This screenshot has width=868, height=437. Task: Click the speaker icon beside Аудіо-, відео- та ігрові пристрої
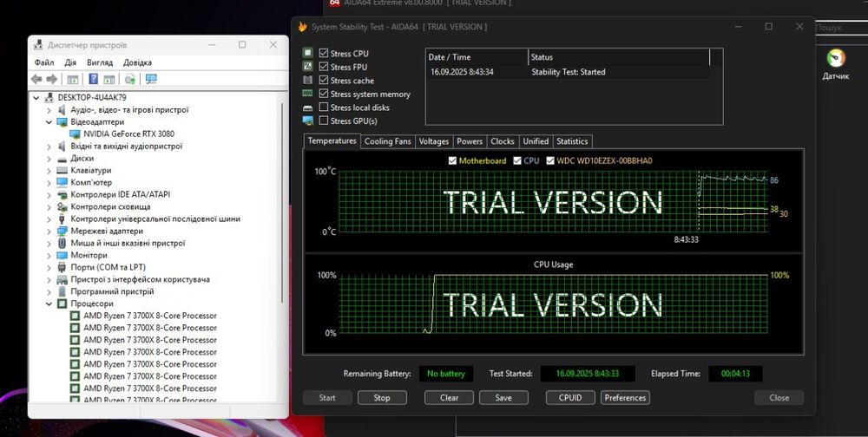[x=62, y=109]
